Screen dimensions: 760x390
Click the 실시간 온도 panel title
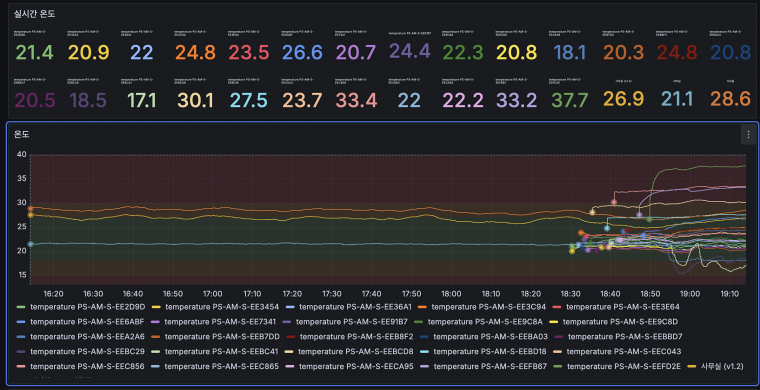[34, 14]
